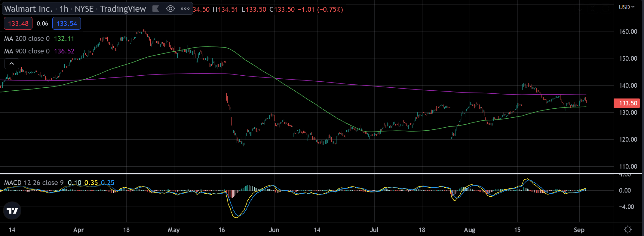
Task: Click the 120.00 price axis label
Action: tap(628, 140)
